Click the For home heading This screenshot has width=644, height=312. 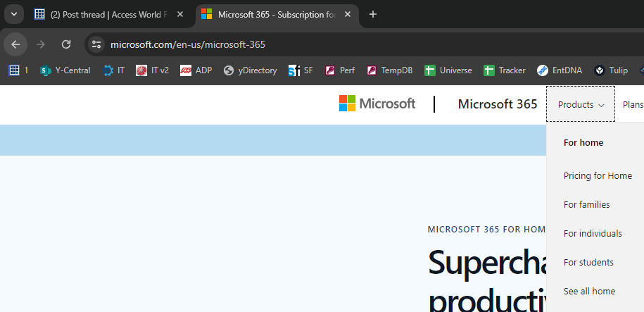(583, 143)
